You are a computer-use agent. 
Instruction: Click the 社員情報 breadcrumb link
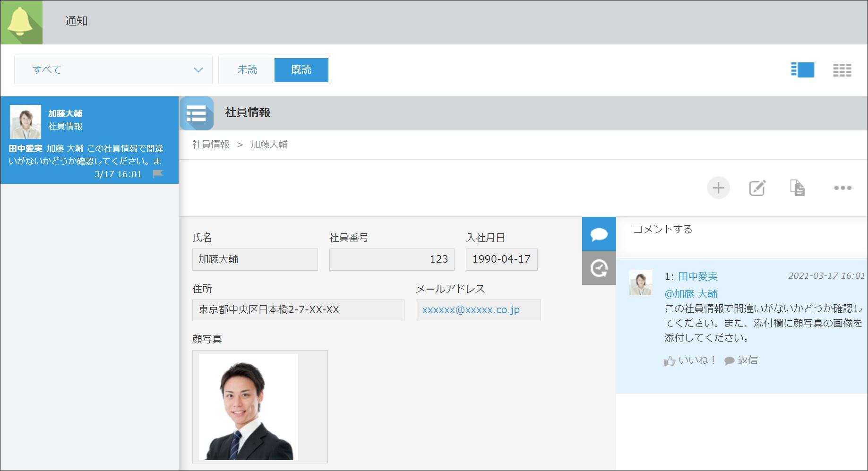211,145
